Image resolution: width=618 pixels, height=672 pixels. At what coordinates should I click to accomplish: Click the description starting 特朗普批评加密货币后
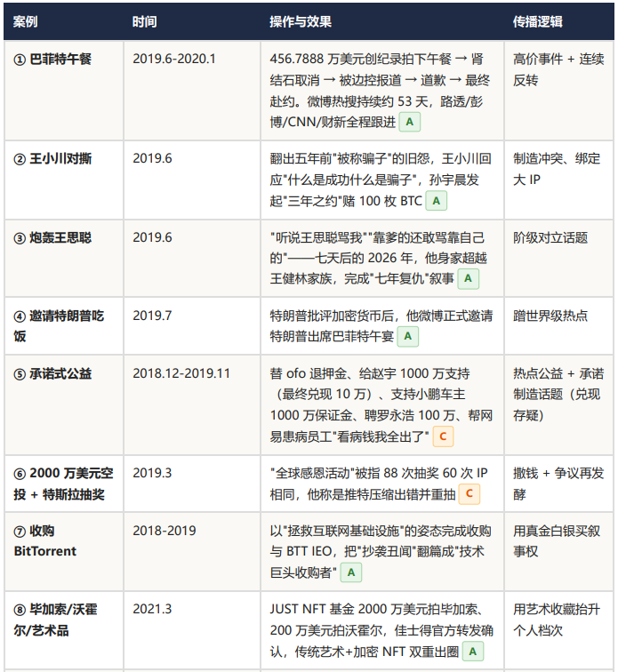(381, 326)
